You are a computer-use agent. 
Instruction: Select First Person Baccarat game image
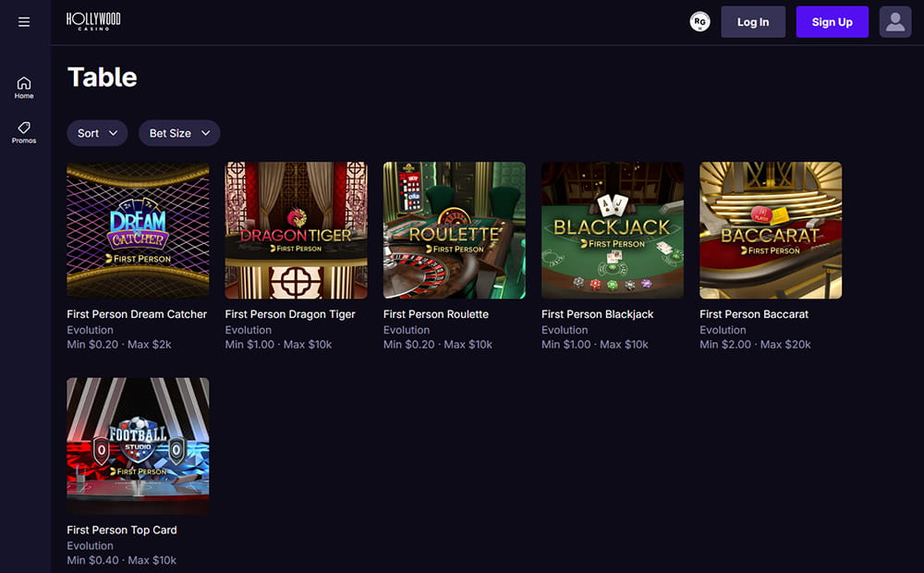770,230
